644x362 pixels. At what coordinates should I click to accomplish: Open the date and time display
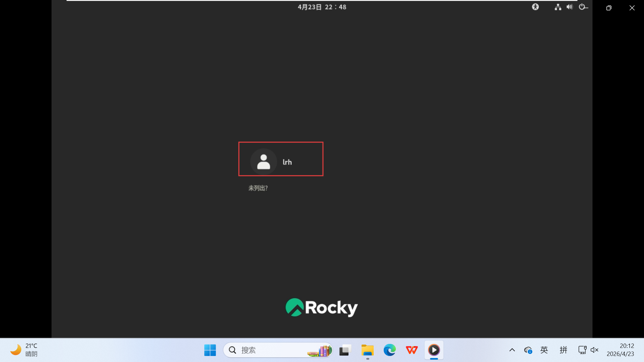tap(322, 7)
